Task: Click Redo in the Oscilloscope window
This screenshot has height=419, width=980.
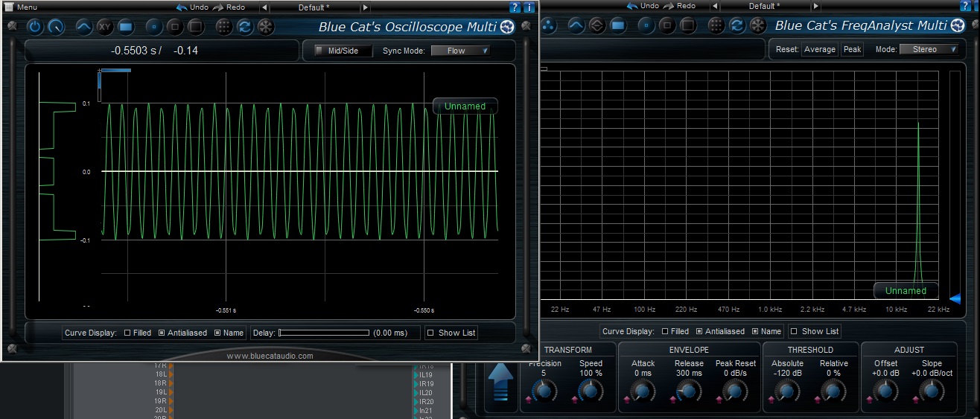Action: coord(229,7)
